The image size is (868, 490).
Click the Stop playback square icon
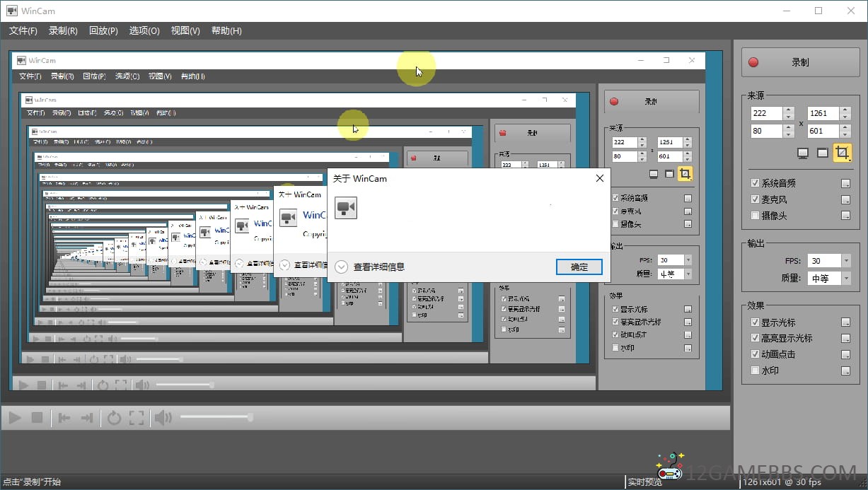tap(37, 418)
